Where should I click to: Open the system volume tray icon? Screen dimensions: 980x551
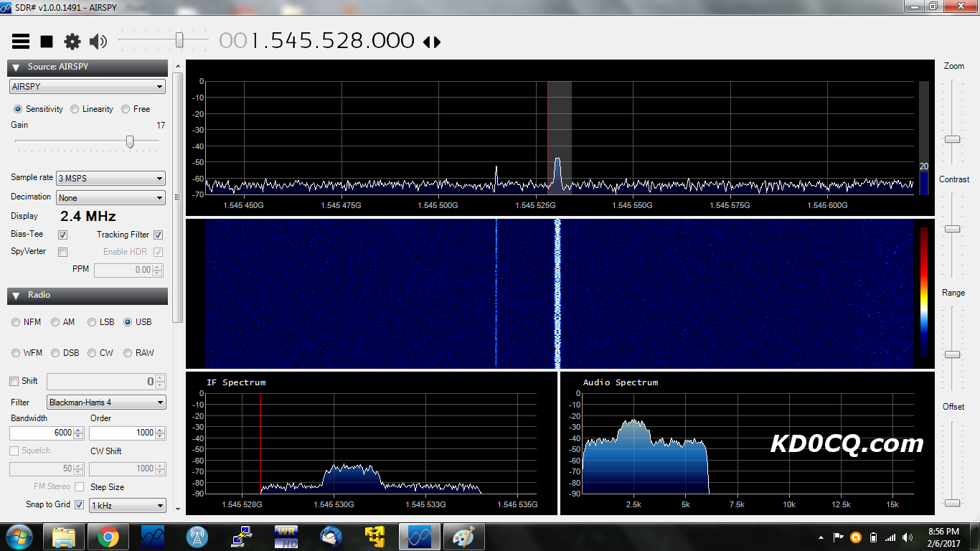click(908, 537)
